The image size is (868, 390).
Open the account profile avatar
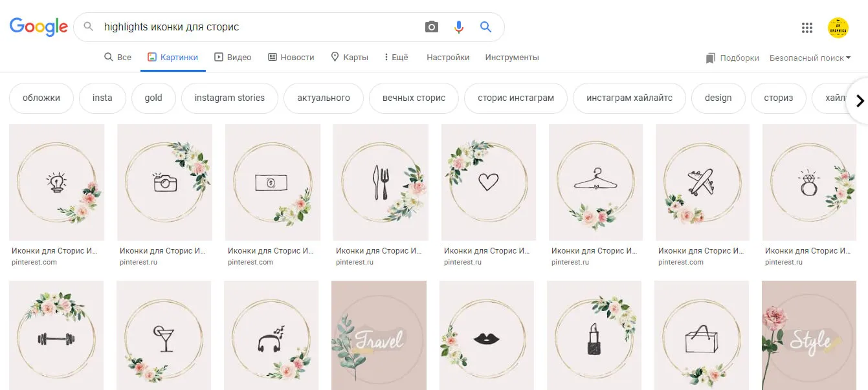(838, 27)
